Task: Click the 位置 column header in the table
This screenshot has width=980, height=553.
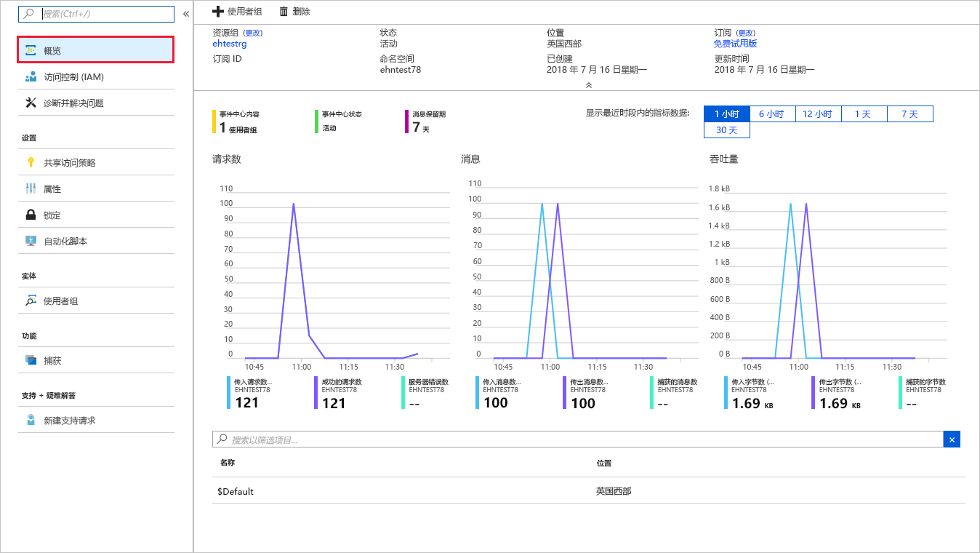Action: [x=604, y=463]
